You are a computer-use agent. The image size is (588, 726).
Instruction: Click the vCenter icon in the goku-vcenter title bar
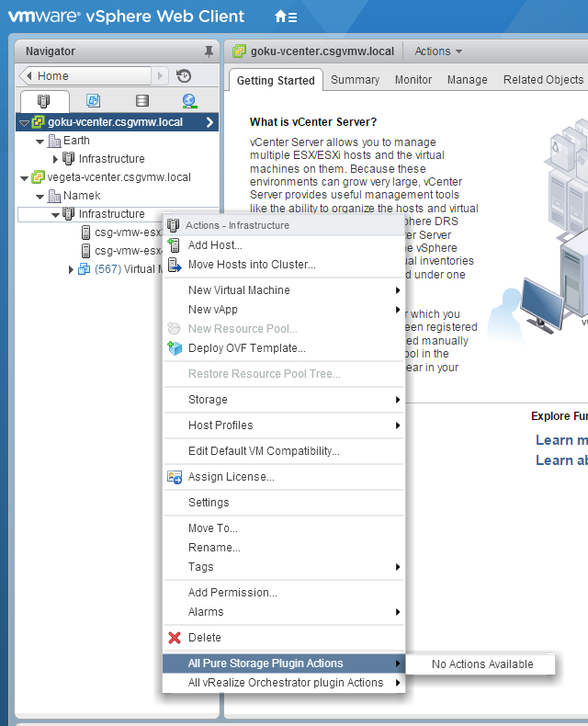(x=239, y=51)
